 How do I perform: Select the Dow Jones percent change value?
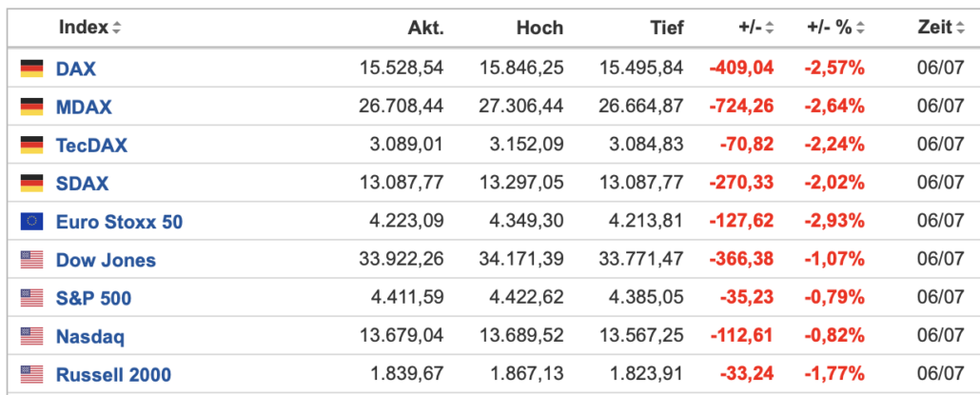coord(834,260)
